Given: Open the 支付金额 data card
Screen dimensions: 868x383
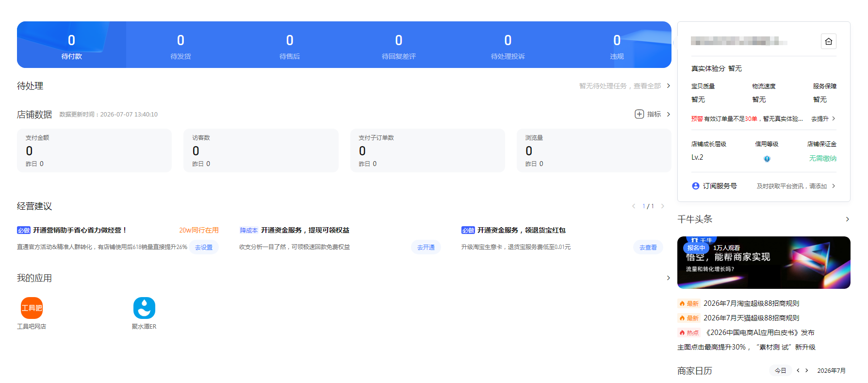Looking at the screenshot, I should (94, 150).
